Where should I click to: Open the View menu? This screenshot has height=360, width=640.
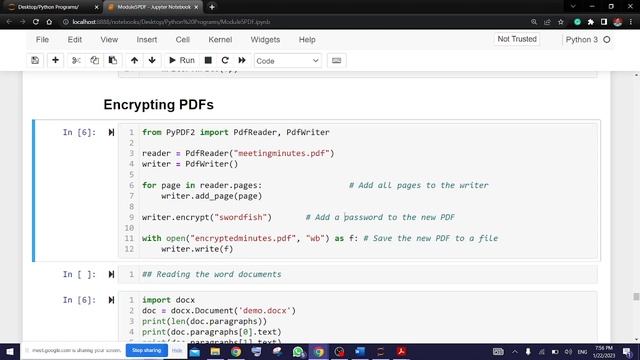click(109, 40)
